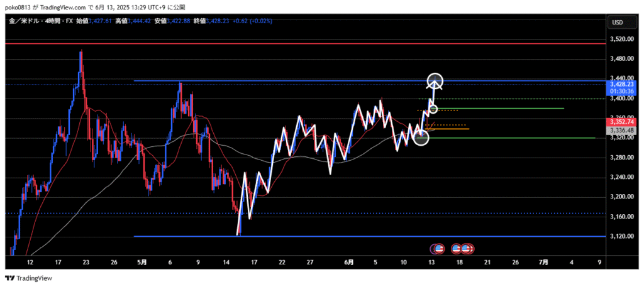Image resolution: width=644 pixels, height=287 pixels.
Task: Click the 7月 date label on time axis
Action: (x=544, y=261)
